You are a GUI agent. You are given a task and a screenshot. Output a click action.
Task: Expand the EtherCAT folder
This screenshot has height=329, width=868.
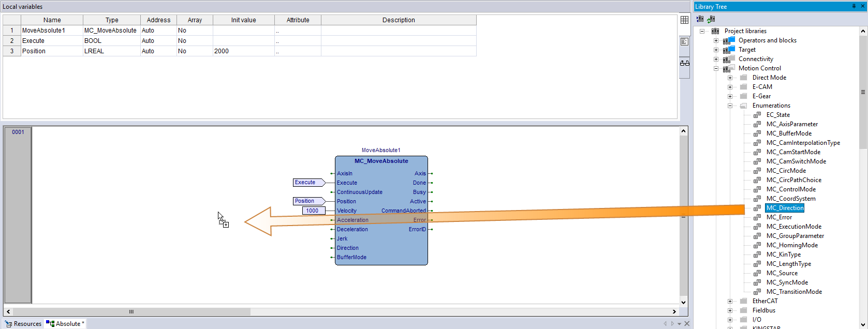coord(730,301)
